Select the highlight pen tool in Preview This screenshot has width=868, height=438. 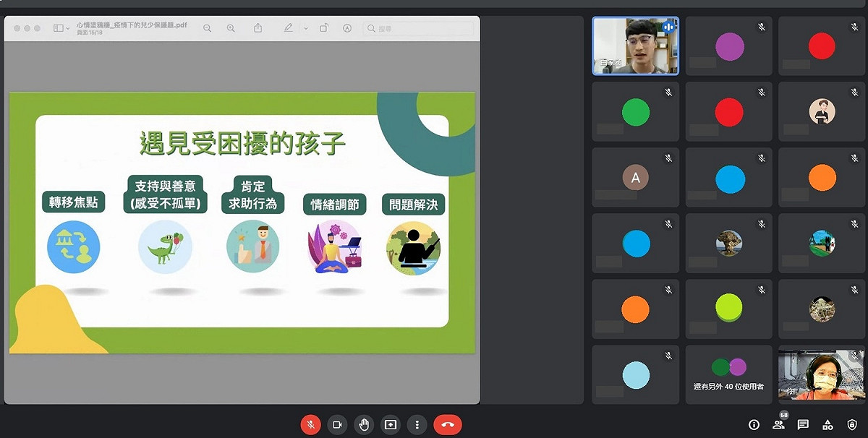(289, 28)
